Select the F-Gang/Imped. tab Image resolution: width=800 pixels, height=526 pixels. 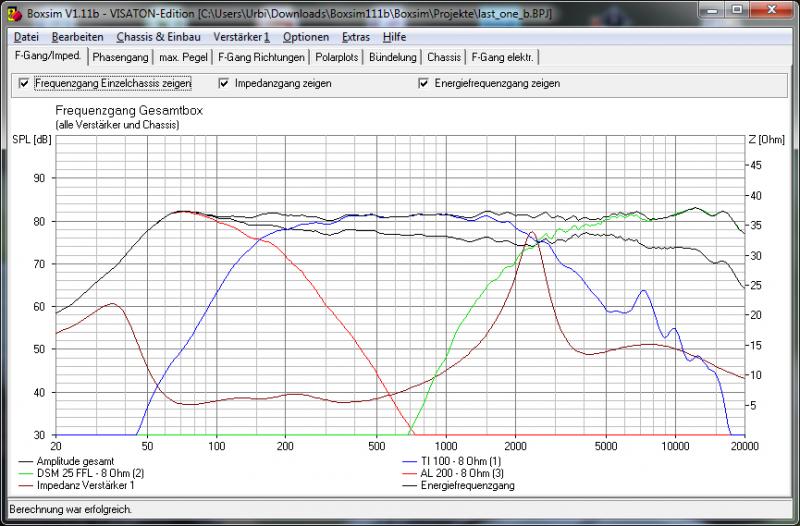pos(48,56)
